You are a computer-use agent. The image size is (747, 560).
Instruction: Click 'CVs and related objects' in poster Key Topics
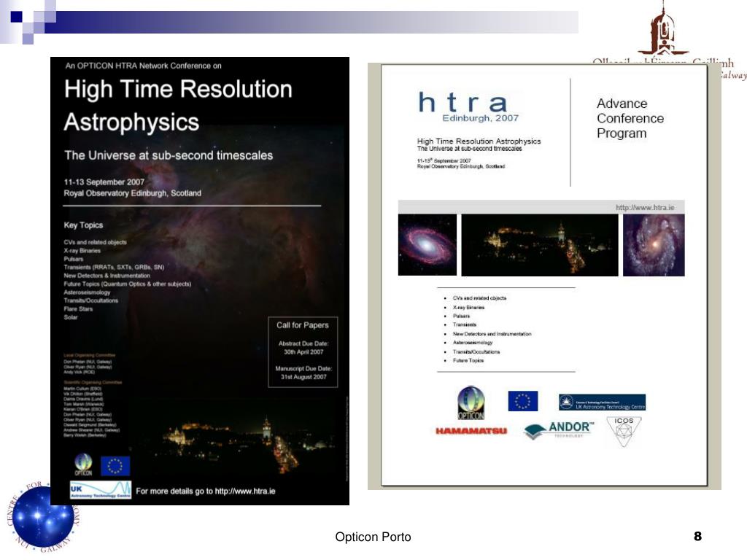tap(96, 242)
